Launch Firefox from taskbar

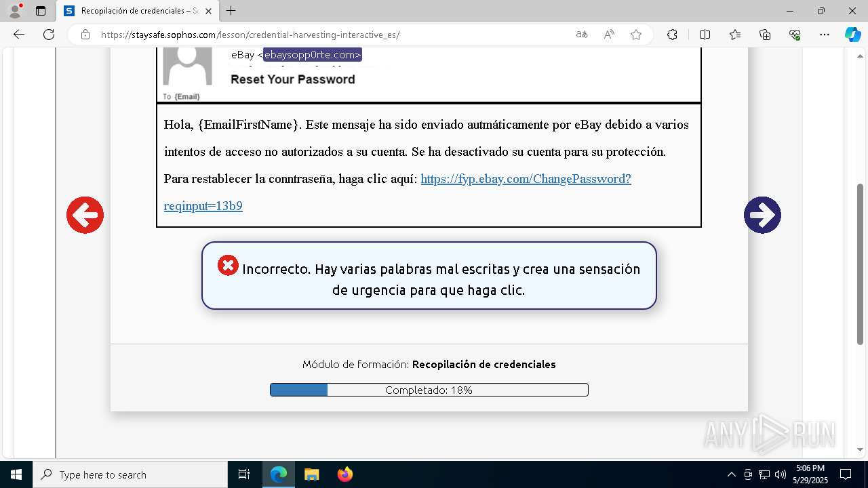(x=344, y=474)
